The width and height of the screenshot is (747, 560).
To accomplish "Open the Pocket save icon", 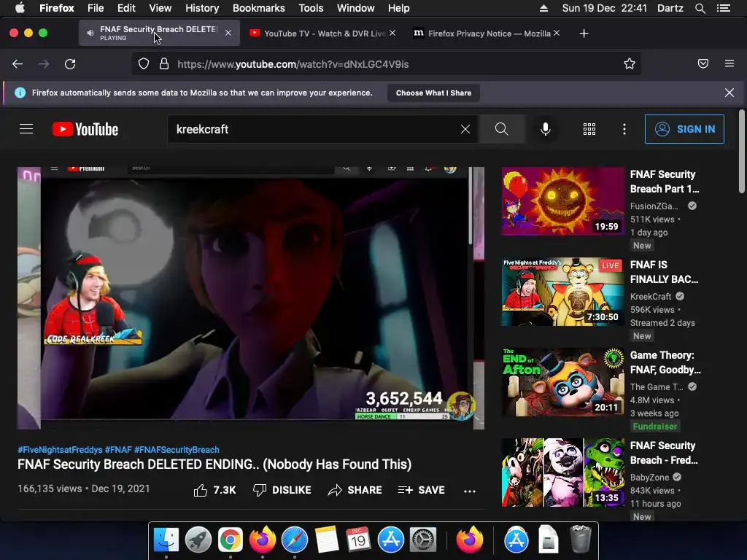I will 703,64.
